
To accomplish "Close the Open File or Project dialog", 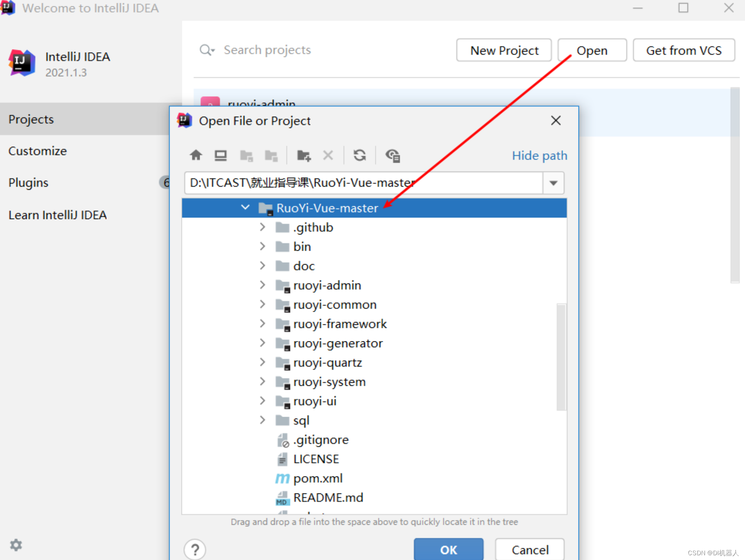I will (x=556, y=120).
